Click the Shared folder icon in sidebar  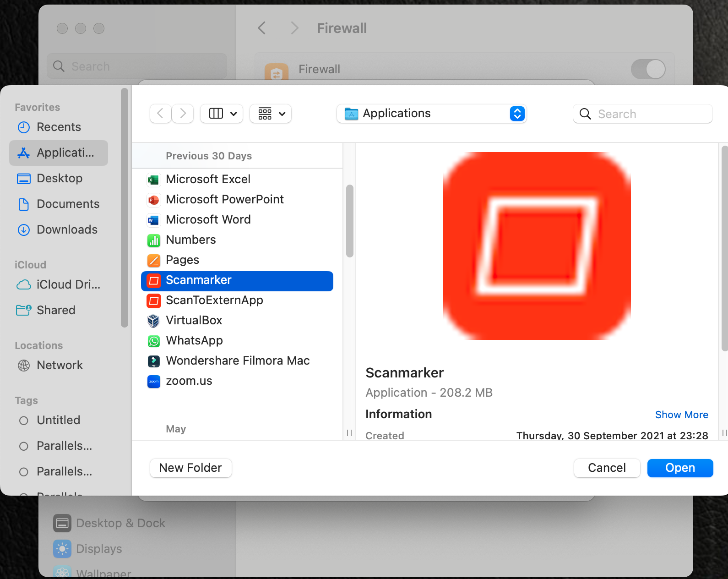click(x=23, y=311)
